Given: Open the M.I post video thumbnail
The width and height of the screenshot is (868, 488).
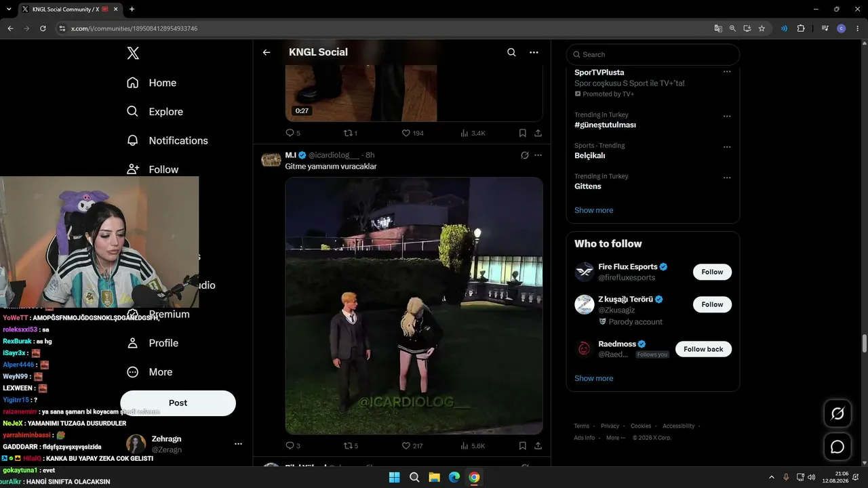Looking at the screenshot, I should tap(414, 306).
